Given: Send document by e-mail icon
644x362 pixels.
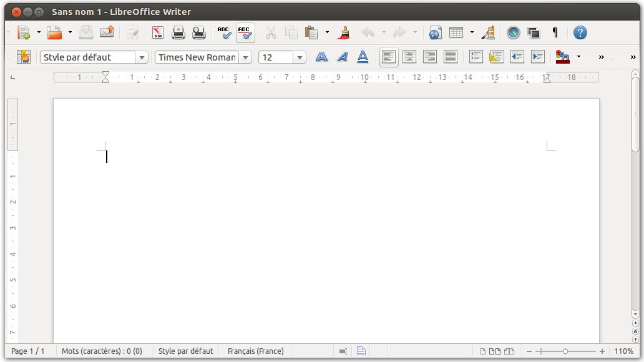Looking at the screenshot, I should coord(107,32).
